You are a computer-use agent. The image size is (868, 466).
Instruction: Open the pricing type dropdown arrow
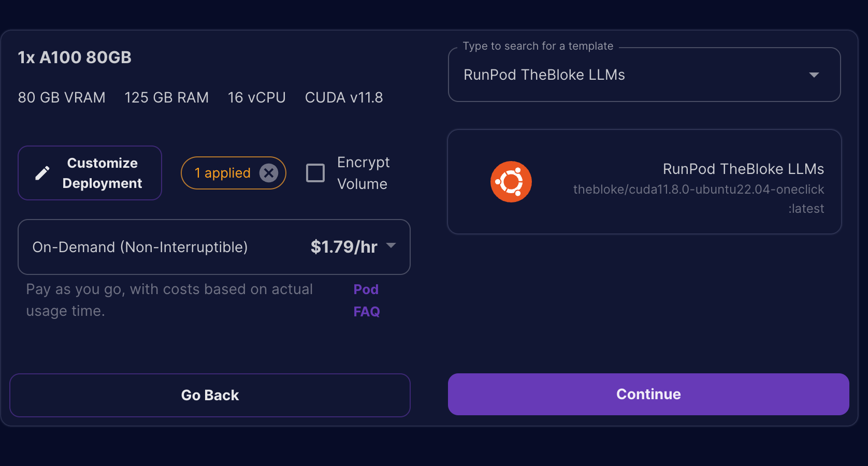(x=391, y=246)
